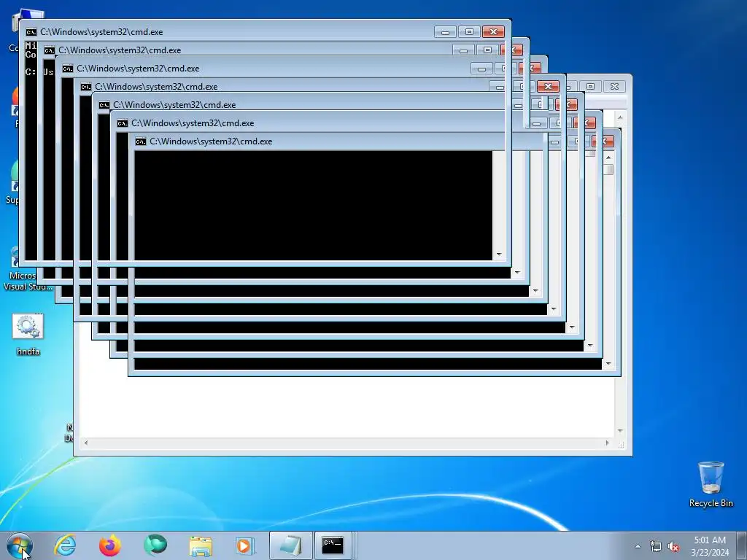Open the network status tray icon

click(656, 546)
